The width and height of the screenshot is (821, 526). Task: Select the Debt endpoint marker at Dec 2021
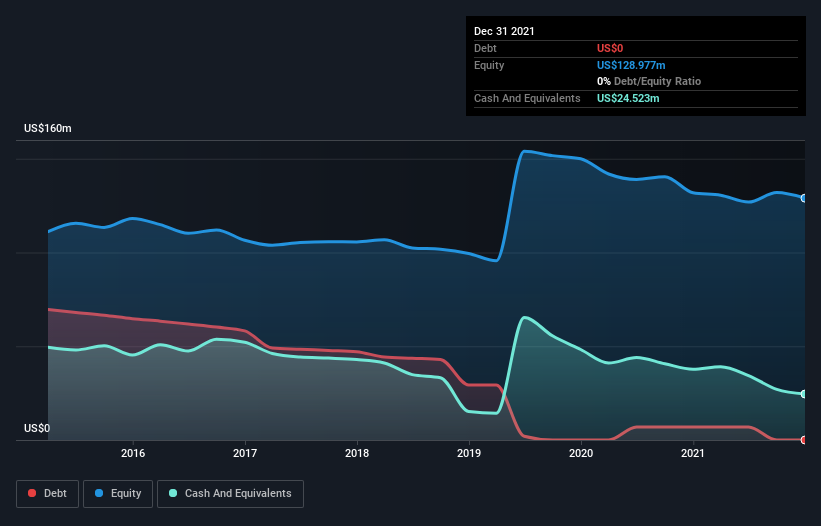coord(804,440)
